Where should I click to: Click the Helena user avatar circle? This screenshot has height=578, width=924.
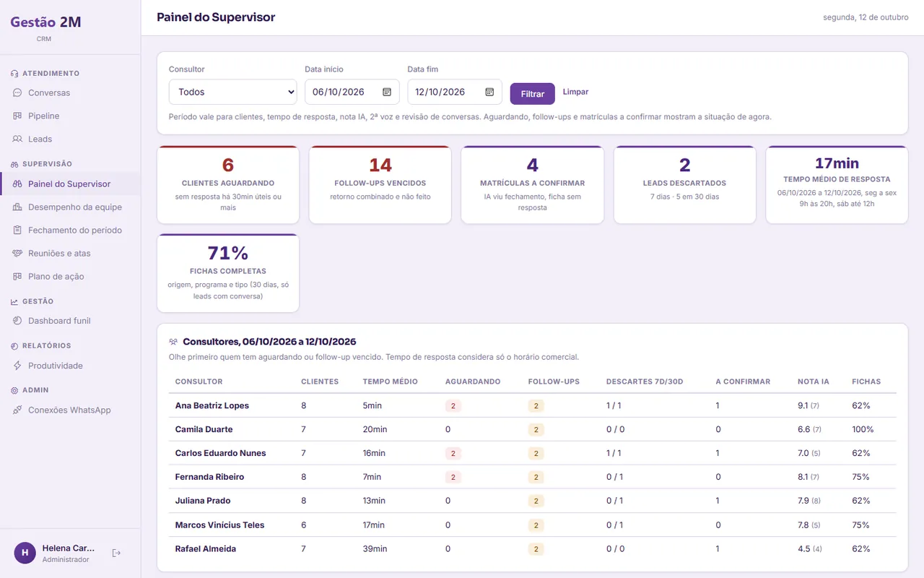(25, 553)
